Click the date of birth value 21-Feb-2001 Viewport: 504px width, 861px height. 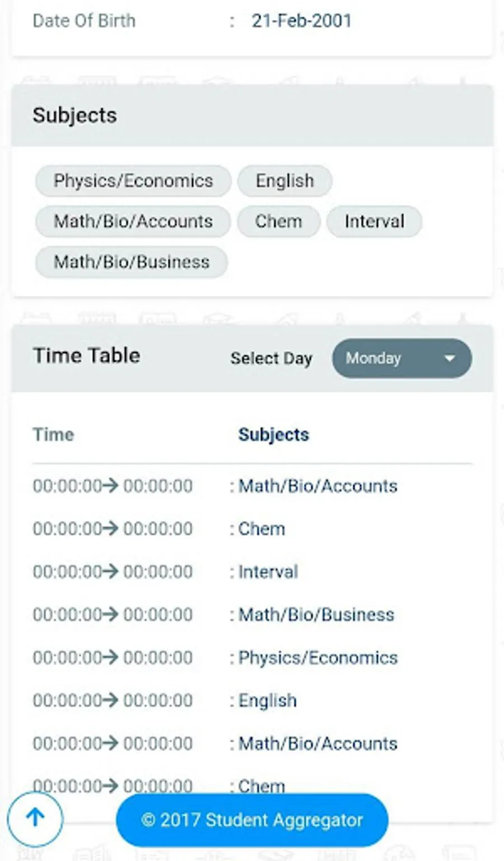(301, 21)
